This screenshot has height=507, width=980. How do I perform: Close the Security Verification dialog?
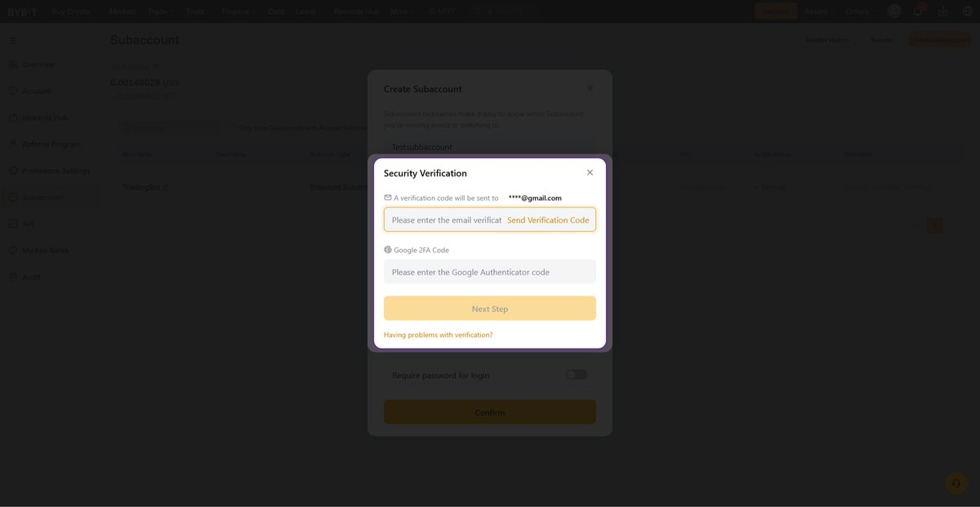590,172
